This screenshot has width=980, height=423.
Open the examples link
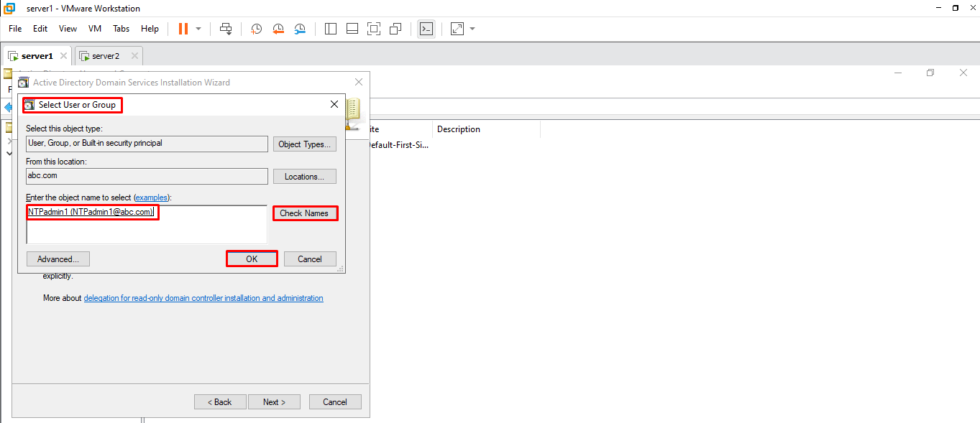pyautogui.click(x=152, y=197)
